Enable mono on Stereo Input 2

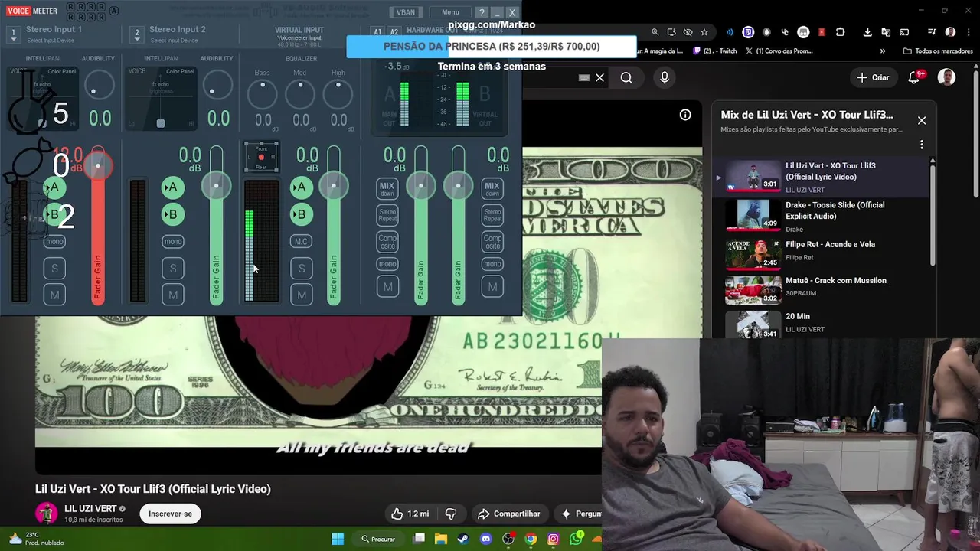[x=173, y=241]
